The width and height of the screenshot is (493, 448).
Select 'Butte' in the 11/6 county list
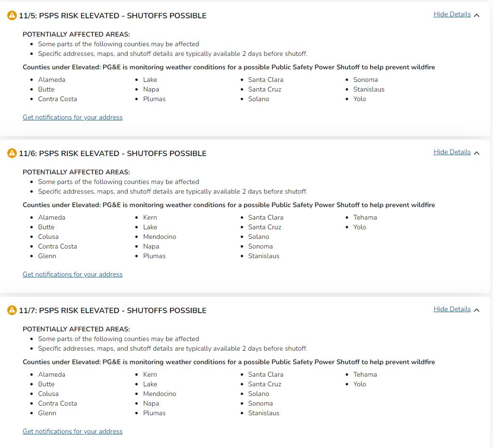click(x=46, y=227)
